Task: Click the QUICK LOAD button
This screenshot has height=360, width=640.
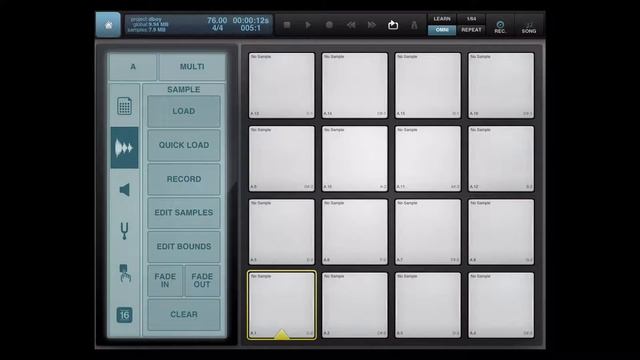Action: (184, 145)
